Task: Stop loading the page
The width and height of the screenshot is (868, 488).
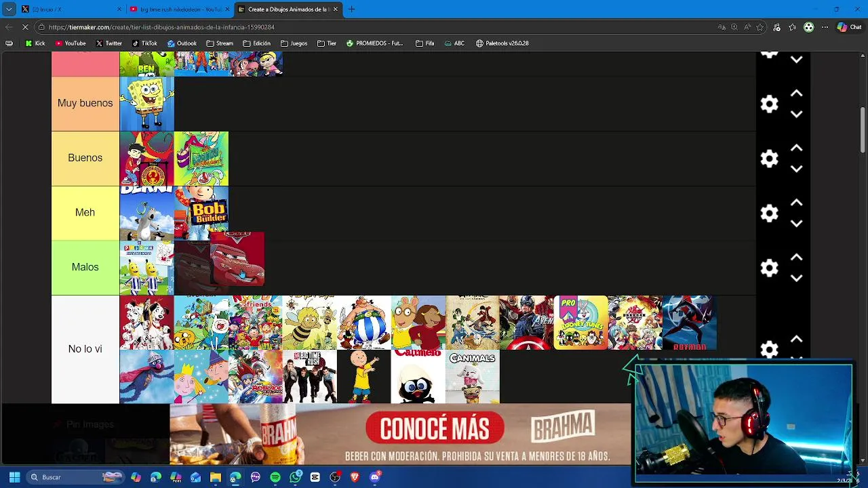Action: pos(25,27)
